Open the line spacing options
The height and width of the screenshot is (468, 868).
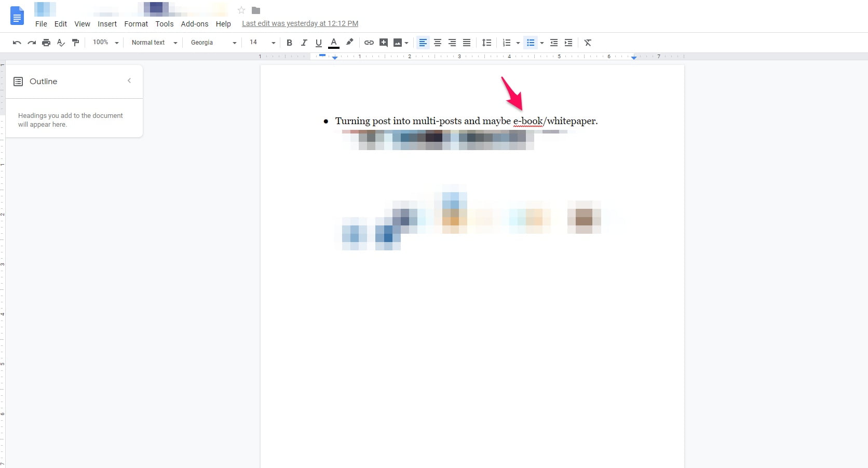coord(486,43)
